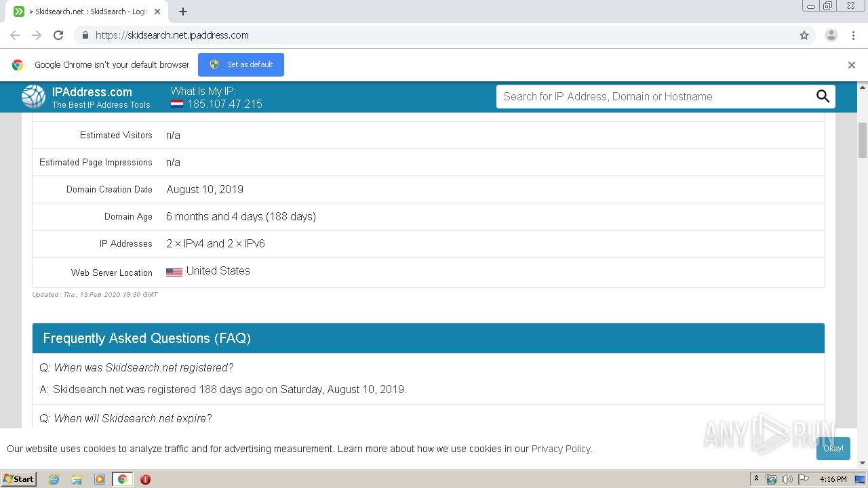
Task: Dismiss the default browser notification bar
Action: 852,65
